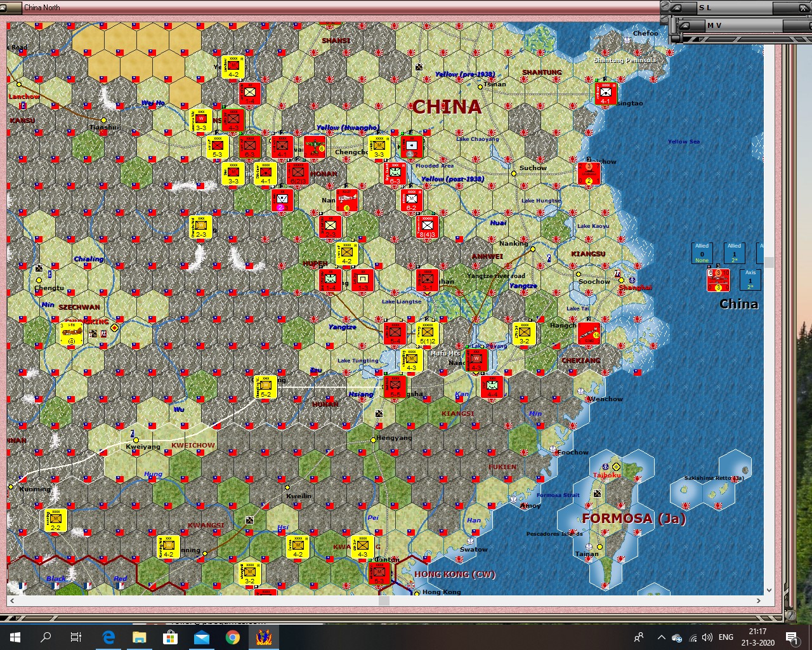
Task: Select the yellow 2-3 unit above Chialing river
Action: (201, 227)
